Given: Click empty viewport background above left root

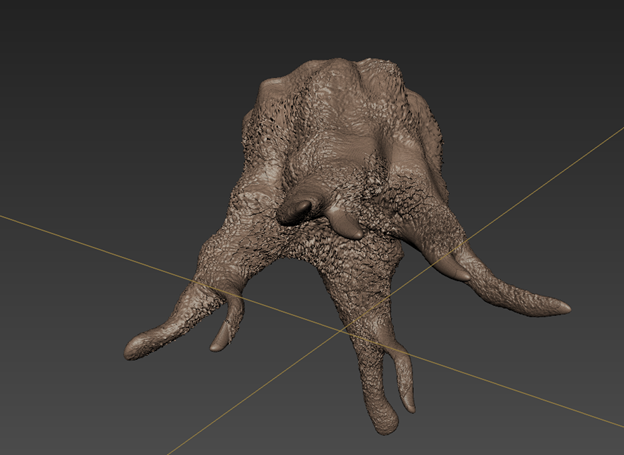Looking at the screenshot, I should pos(100,150).
